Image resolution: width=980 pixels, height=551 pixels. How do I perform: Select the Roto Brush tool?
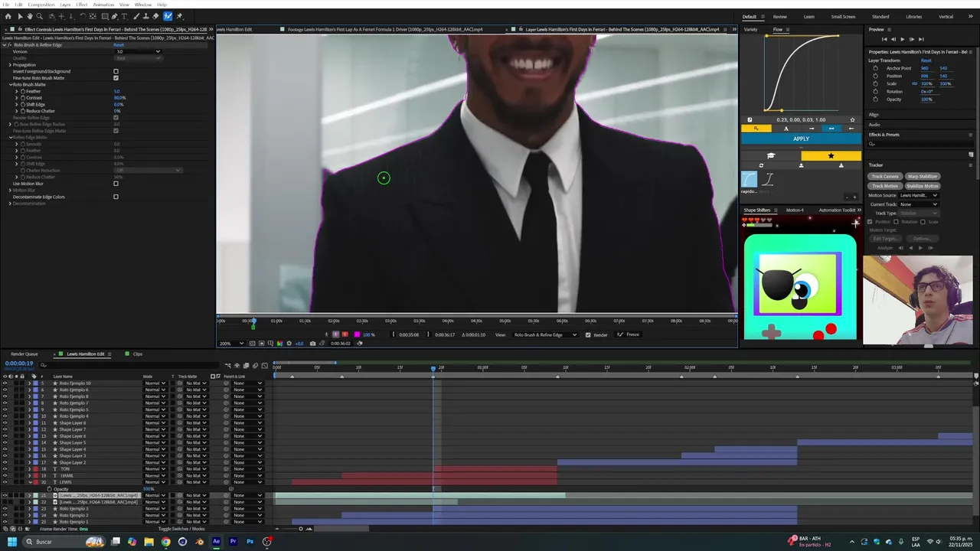click(168, 16)
